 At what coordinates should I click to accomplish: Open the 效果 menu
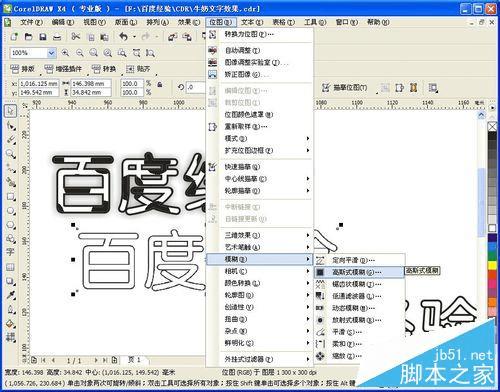coord(189,22)
